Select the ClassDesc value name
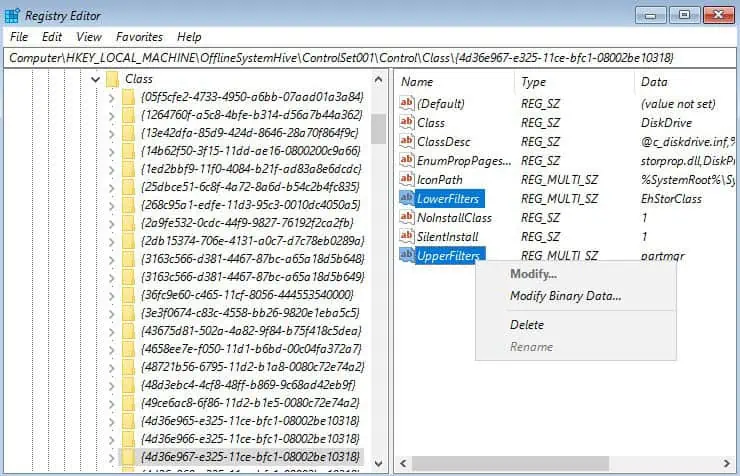Viewport: 740px width, 476px height. (x=444, y=142)
